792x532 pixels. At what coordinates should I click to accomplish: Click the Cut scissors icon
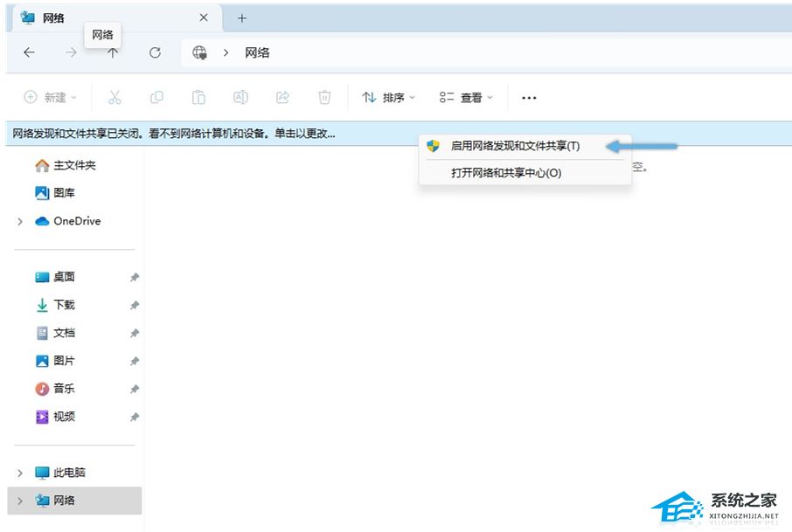point(115,97)
